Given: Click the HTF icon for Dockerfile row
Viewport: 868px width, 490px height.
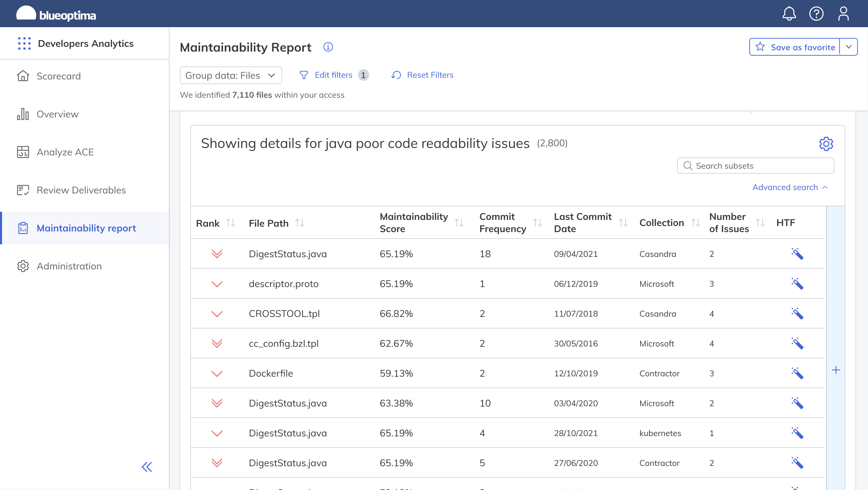Looking at the screenshot, I should pos(797,373).
